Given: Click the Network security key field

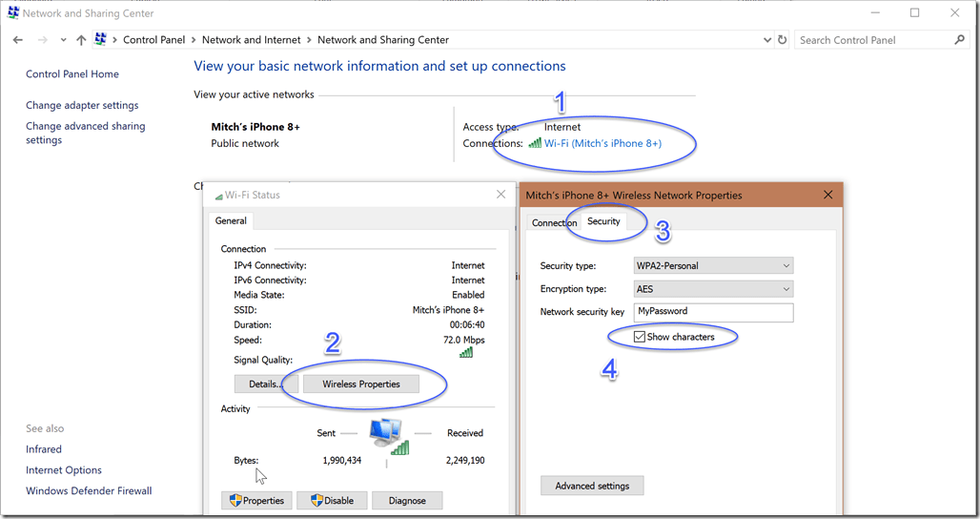Looking at the screenshot, I should (713, 312).
